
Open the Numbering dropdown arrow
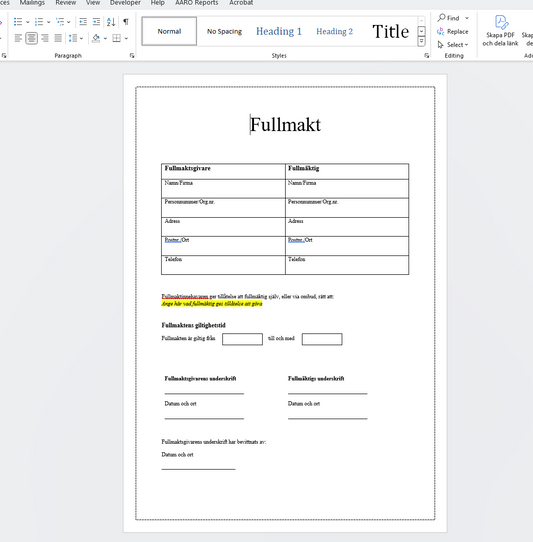pos(48,22)
